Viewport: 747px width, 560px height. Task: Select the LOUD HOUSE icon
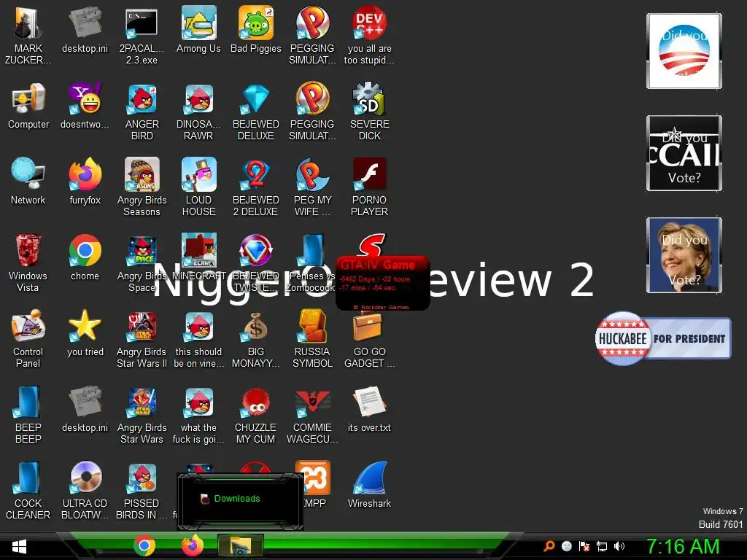198,187
